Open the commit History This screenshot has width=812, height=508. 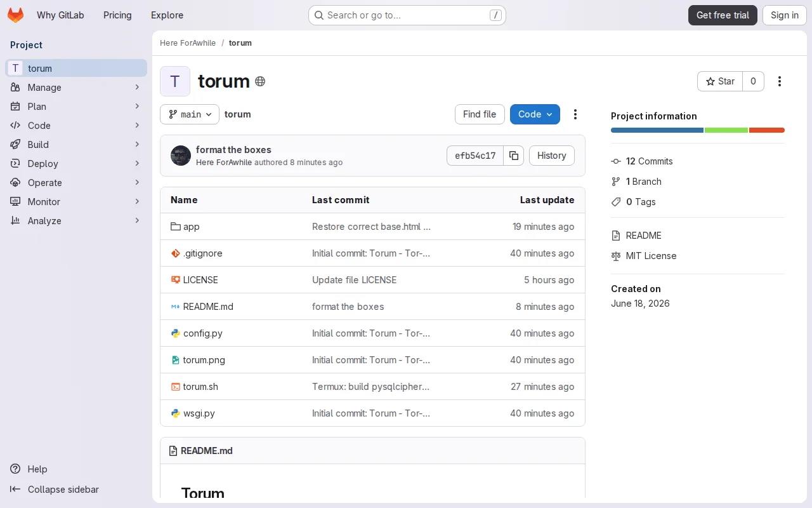pyautogui.click(x=551, y=156)
